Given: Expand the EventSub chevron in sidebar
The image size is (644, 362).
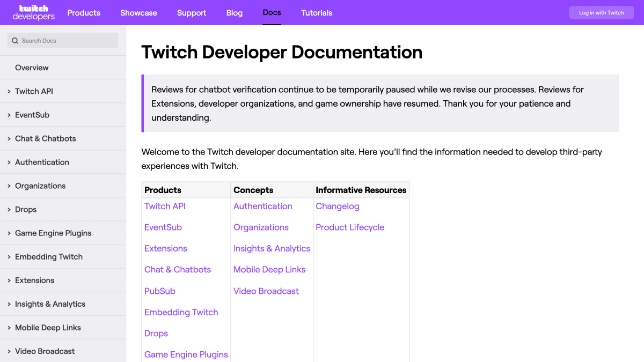Looking at the screenshot, I should click(9, 115).
